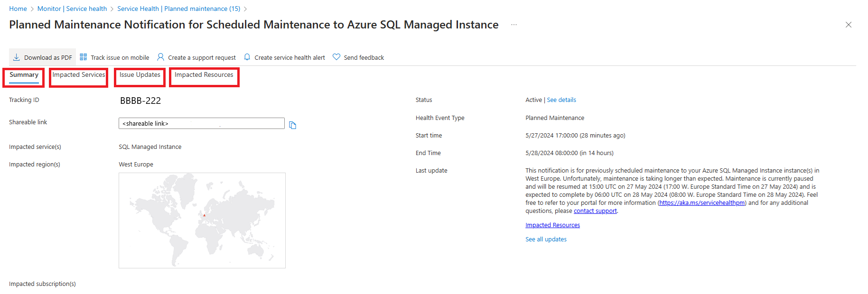The width and height of the screenshot is (868, 294).
Task: Go to Home in the breadcrumb
Action: [x=18, y=9]
